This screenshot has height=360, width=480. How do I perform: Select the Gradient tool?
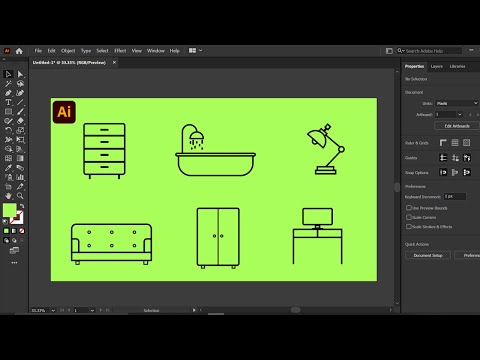coord(20,158)
